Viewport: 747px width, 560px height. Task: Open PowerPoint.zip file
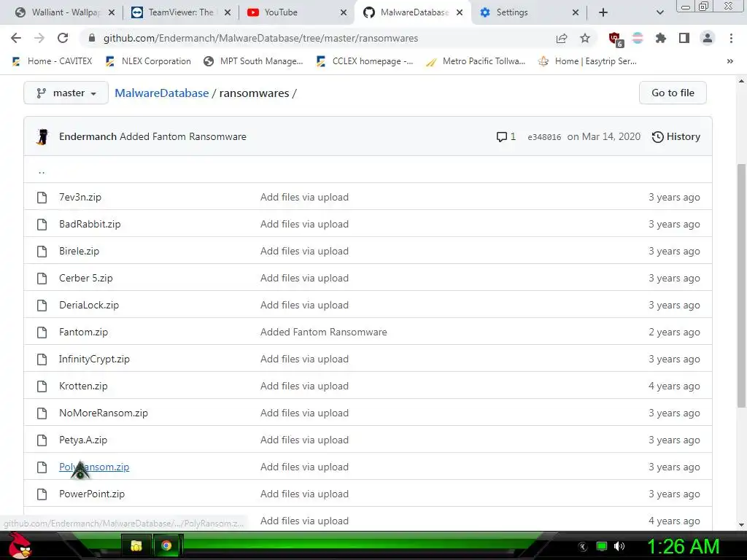click(92, 494)
